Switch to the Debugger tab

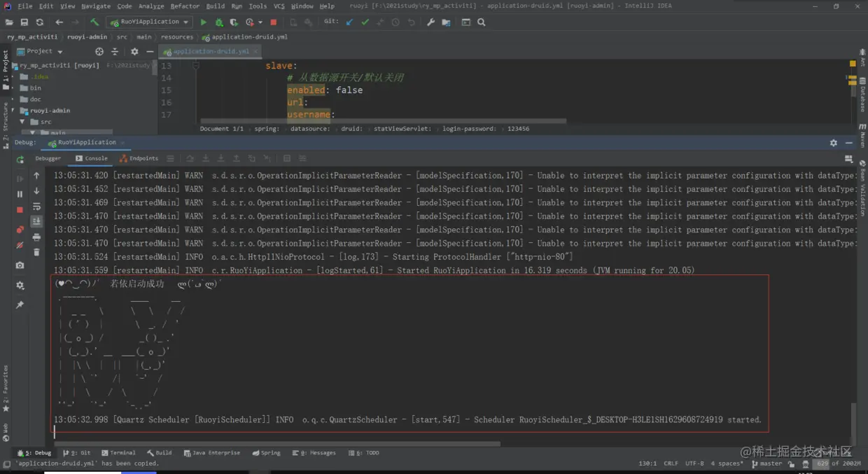click(48, 159)
